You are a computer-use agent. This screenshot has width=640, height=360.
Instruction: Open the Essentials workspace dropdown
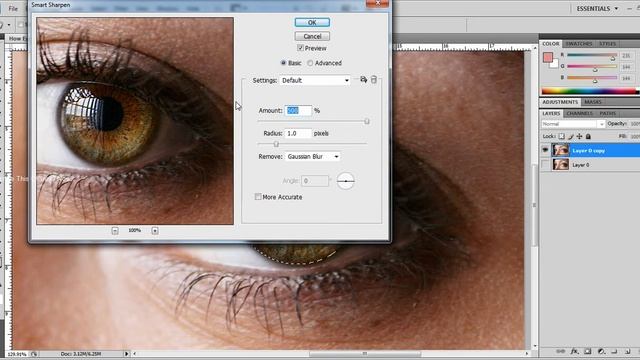(x=597, y=8)
